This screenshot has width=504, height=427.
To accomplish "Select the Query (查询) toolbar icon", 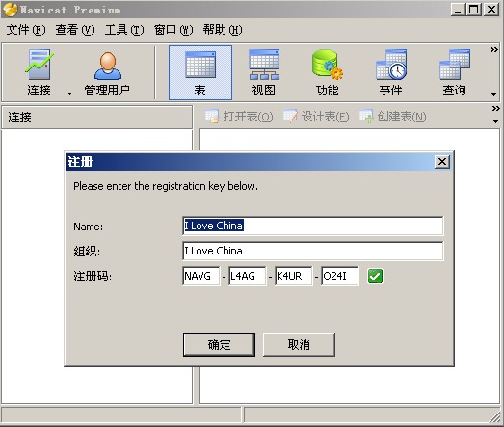I will click(x=455, y=73).
